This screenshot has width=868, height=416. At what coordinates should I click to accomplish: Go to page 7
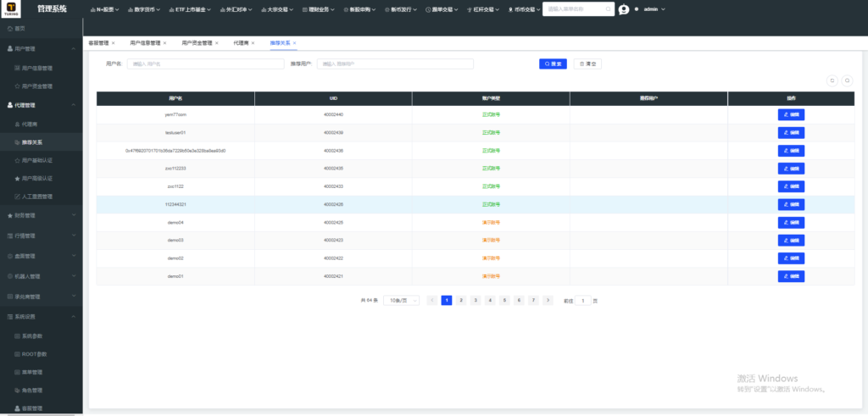[x=533, y=301]
